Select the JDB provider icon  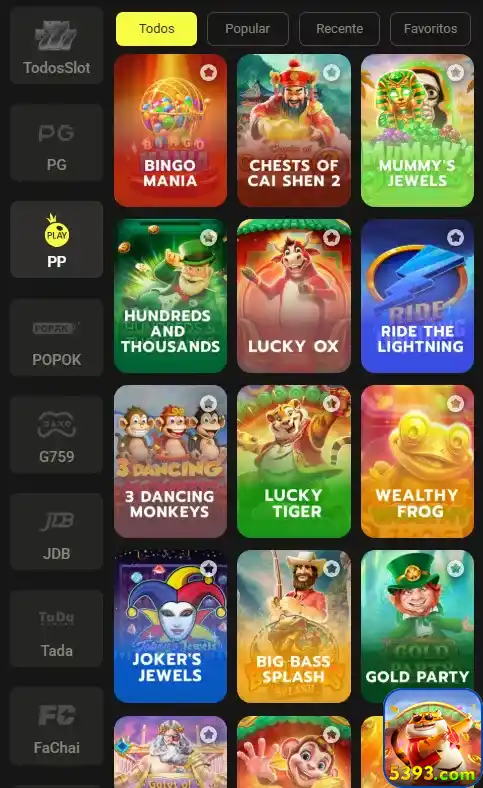click(x=56, y=531)
